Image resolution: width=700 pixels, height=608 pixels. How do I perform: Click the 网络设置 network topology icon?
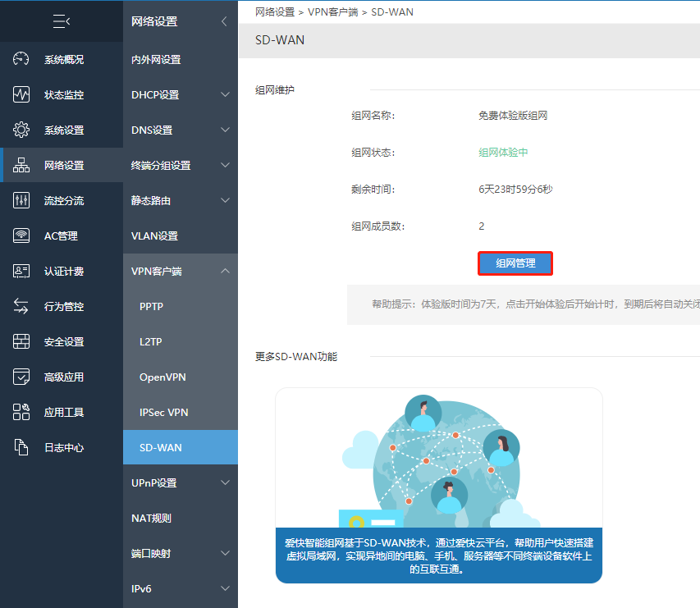pos(21,165)
